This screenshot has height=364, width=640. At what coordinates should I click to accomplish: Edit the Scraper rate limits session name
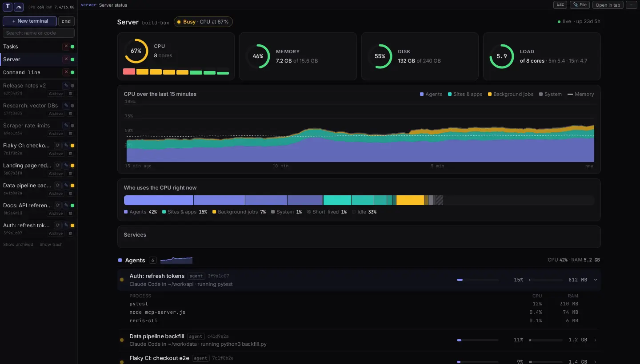coord(66,126)
